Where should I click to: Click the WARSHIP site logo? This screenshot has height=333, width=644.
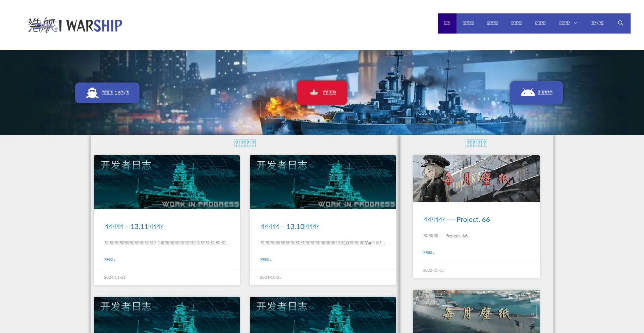74,25
